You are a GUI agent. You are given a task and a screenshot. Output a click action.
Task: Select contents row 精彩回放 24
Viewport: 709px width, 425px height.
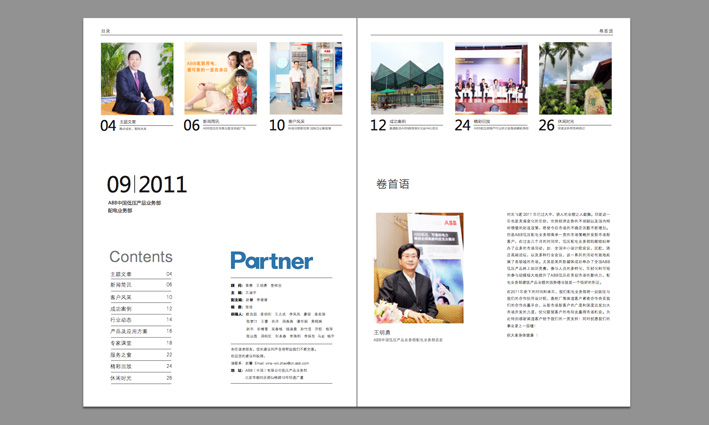point(141,366)
